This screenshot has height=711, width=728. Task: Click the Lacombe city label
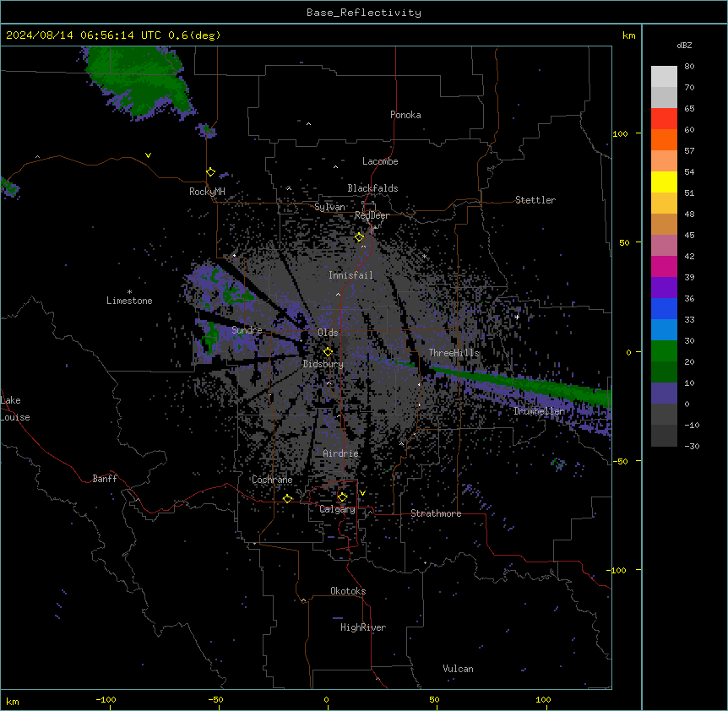380,161
